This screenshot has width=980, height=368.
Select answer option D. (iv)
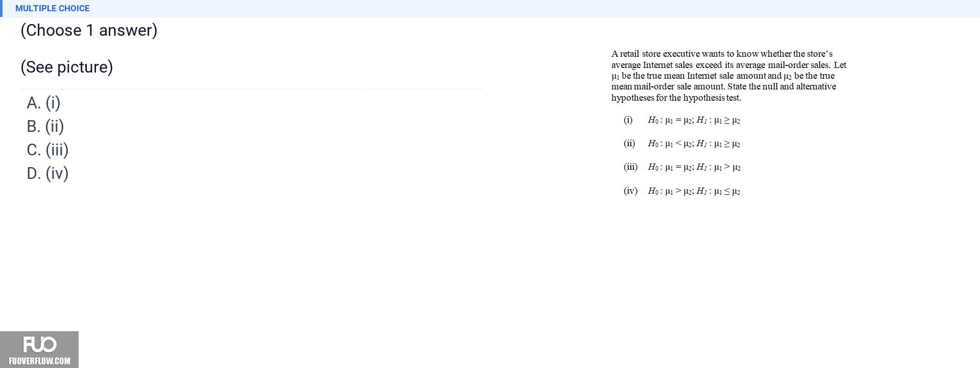click(47, 173)
